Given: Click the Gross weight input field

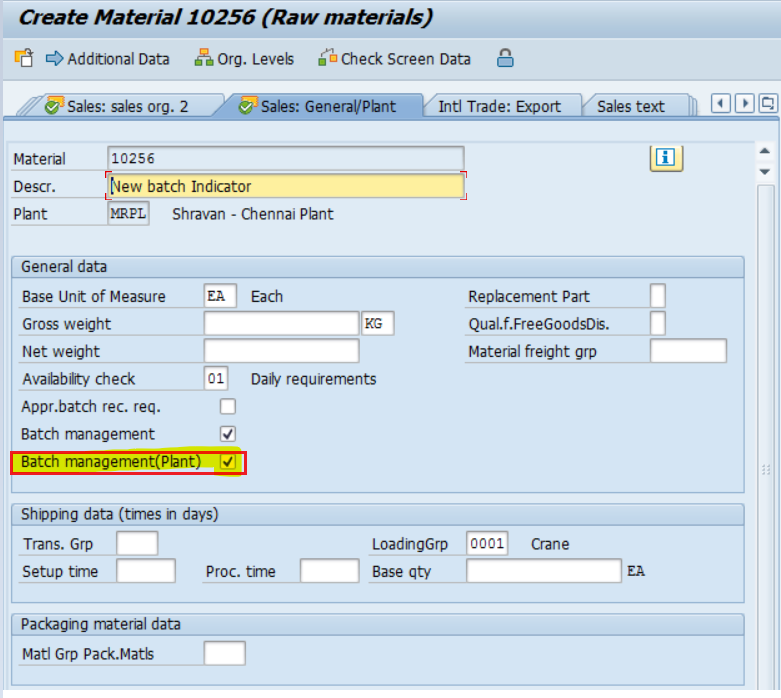Looking at the screenshot, I should coord(281,324).
